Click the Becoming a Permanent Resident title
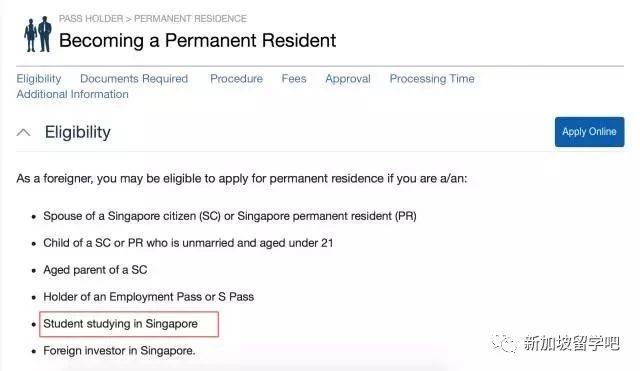 [197, 40]
